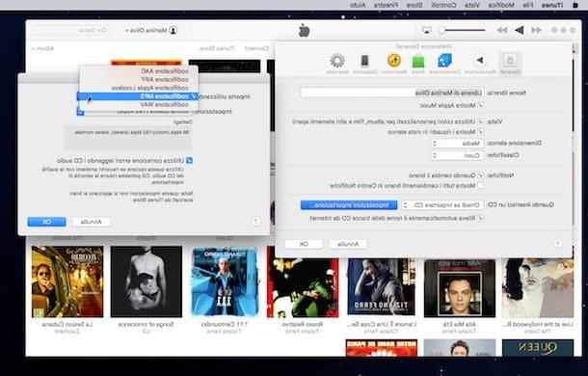This screenshot has height=376, width=588.
Task: Click the Apple logo in the iTunes display
Action: [x=304, y=30]
